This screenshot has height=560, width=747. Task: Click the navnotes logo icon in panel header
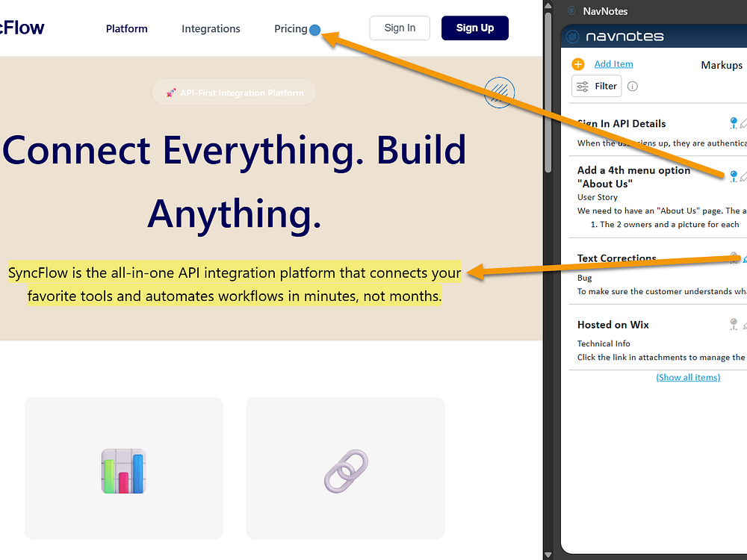click(x=573, y=36)
